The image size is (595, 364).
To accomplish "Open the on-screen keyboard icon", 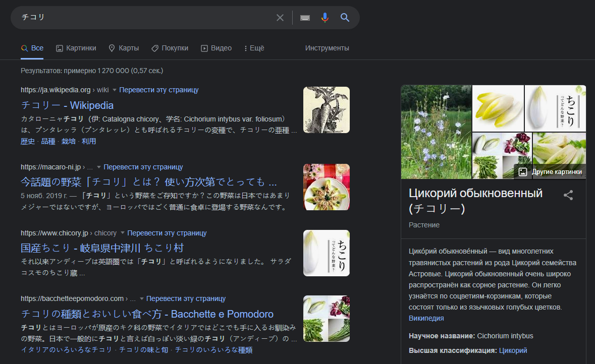I will click(305, 18).
